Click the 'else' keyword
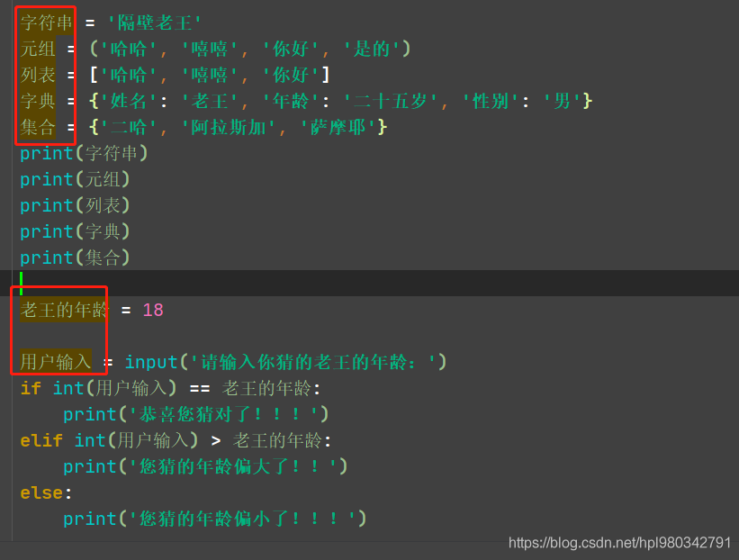 [41, 492]
